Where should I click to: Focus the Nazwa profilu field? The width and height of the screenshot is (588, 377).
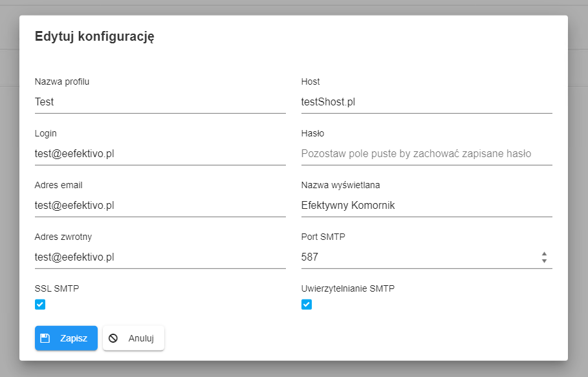160,102
